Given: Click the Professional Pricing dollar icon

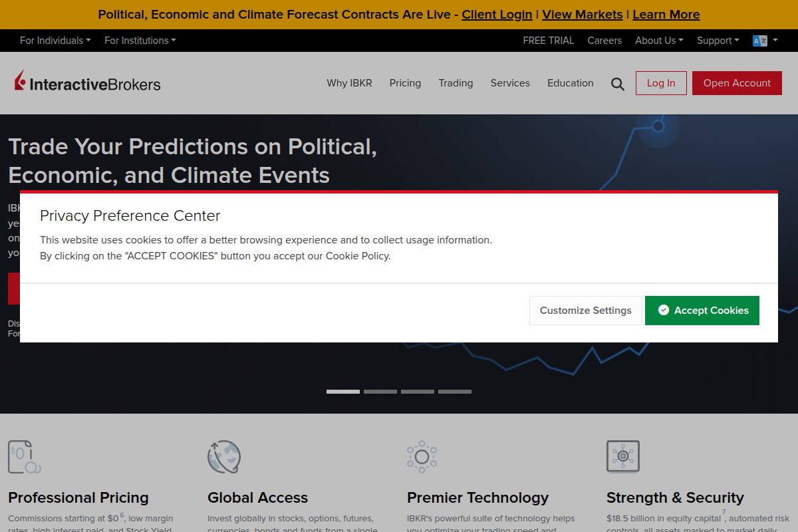Looking at the screenshot, I should pos(25,457).
